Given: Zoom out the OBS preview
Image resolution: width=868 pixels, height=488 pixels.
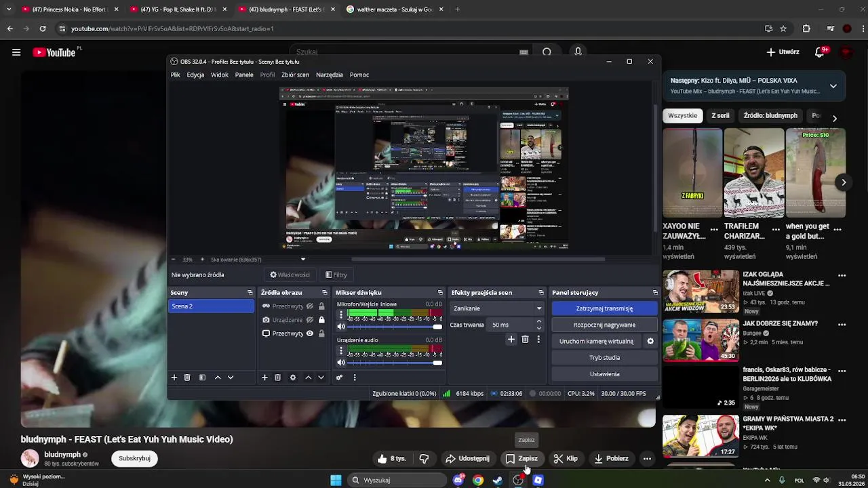Looking at the screenshot, I should coord(173,260).
